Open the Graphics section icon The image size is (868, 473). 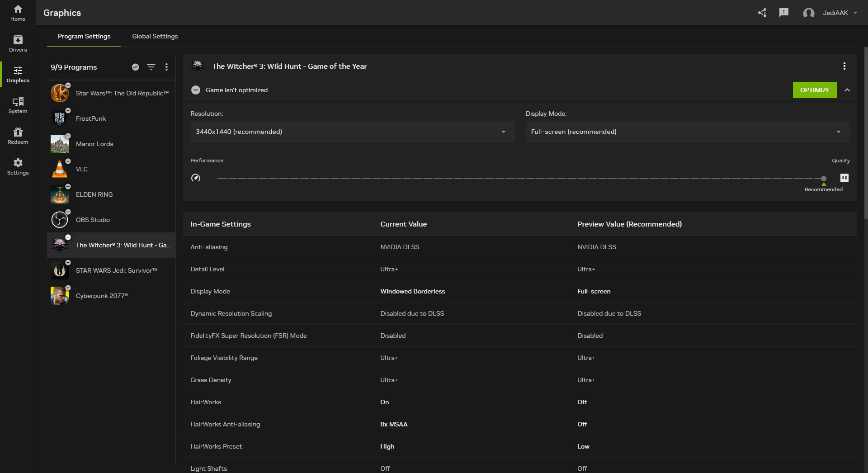pyautogui.click(x=18, y=71)
